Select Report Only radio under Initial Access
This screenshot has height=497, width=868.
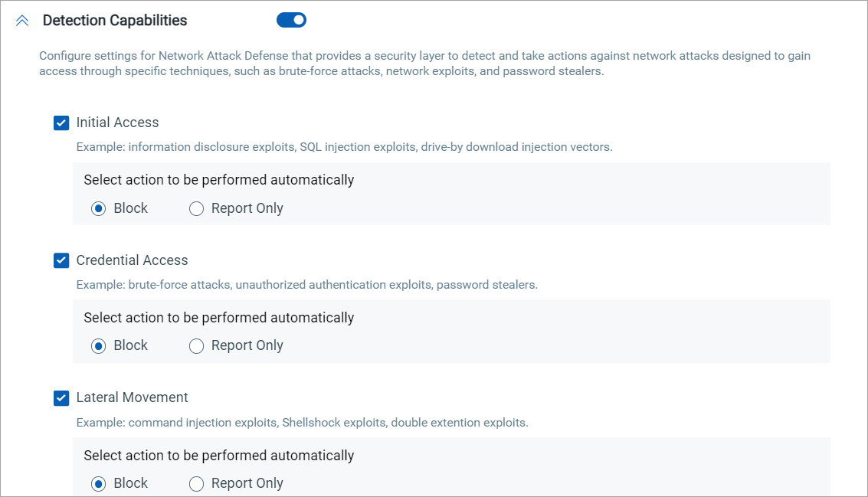[196, 208]
